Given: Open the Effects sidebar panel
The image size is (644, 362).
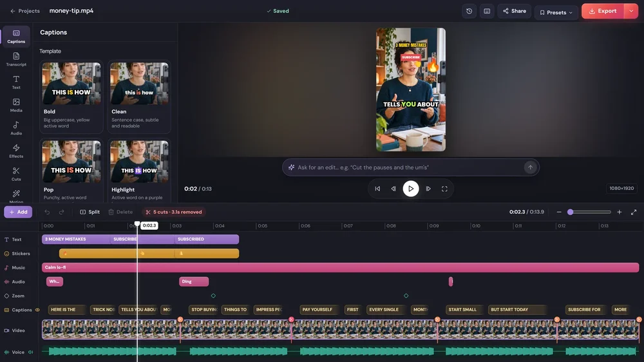Looking at the screenshot, I should (16, 151).
